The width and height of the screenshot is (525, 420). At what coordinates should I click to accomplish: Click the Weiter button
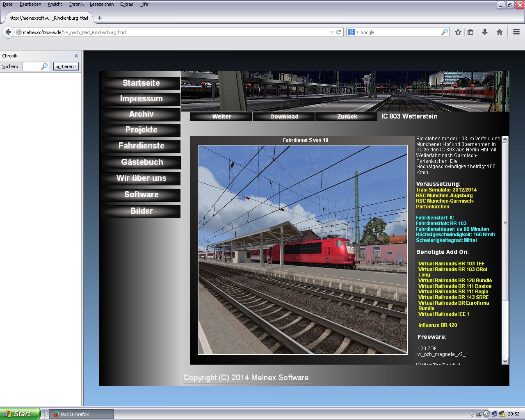click(221, 116)
